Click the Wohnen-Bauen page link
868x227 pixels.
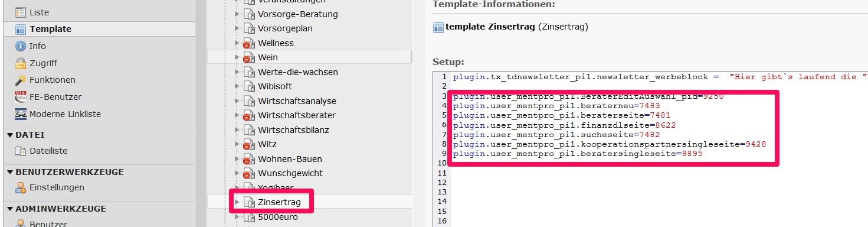pyautogui.click(x=290, y=159)
